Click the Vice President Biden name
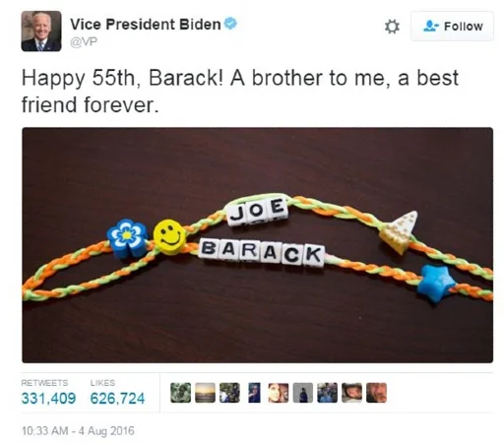The image size is (504, 444). pyautogui.click(x=146, y=25)
